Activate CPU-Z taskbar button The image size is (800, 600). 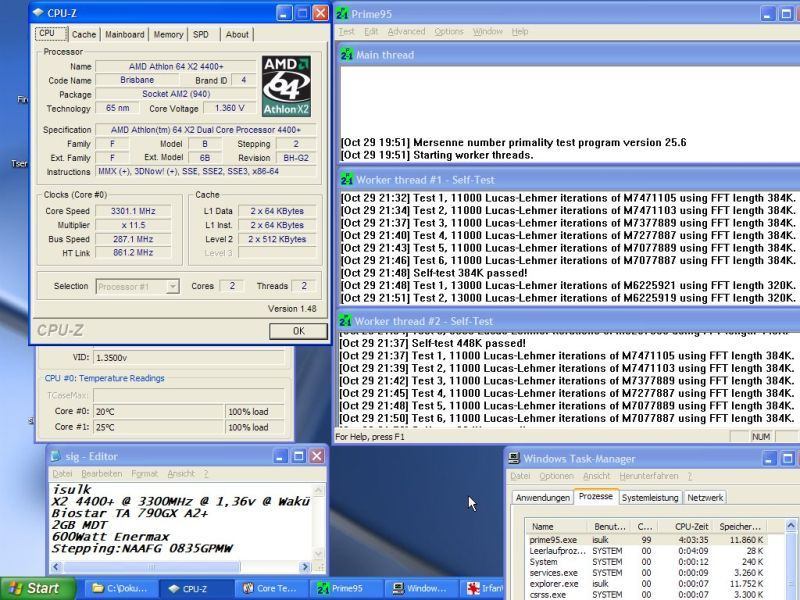point(195,588)
